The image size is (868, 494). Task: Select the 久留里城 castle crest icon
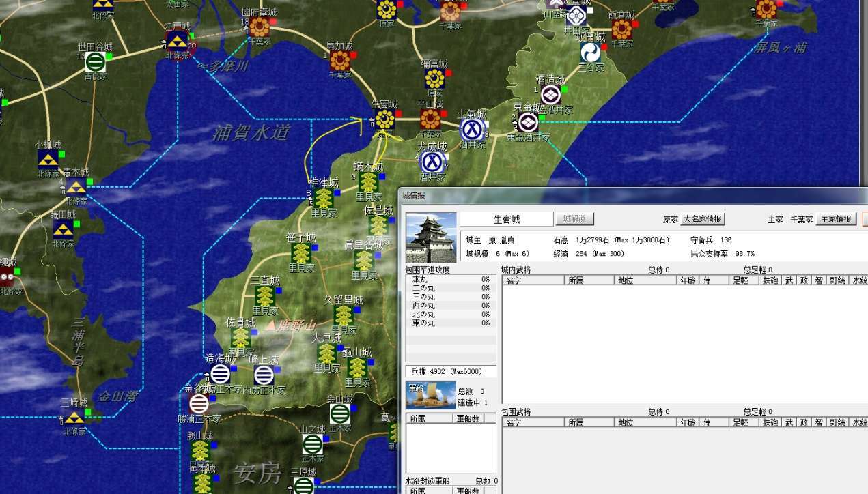click(344, 315)
